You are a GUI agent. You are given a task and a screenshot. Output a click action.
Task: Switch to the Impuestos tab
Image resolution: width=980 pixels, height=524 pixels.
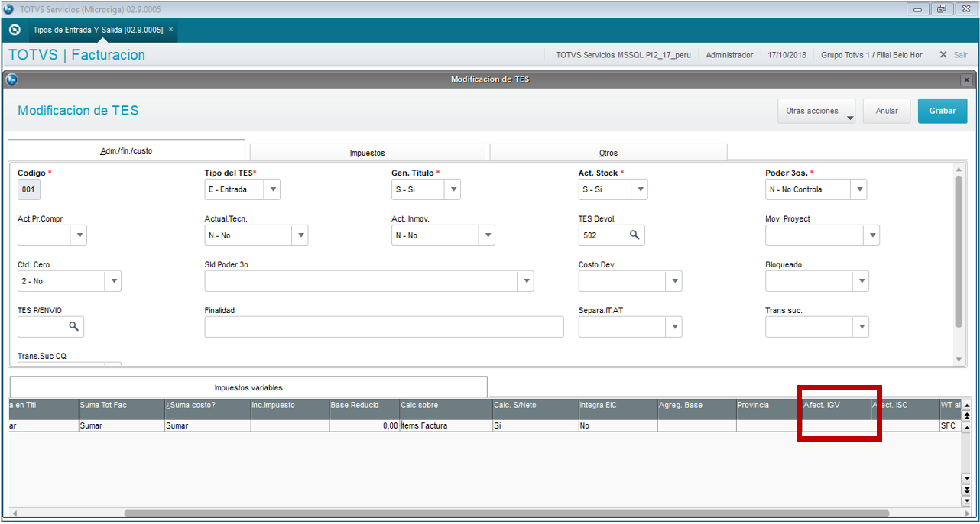pyautogui.click(x=368, y=153)
